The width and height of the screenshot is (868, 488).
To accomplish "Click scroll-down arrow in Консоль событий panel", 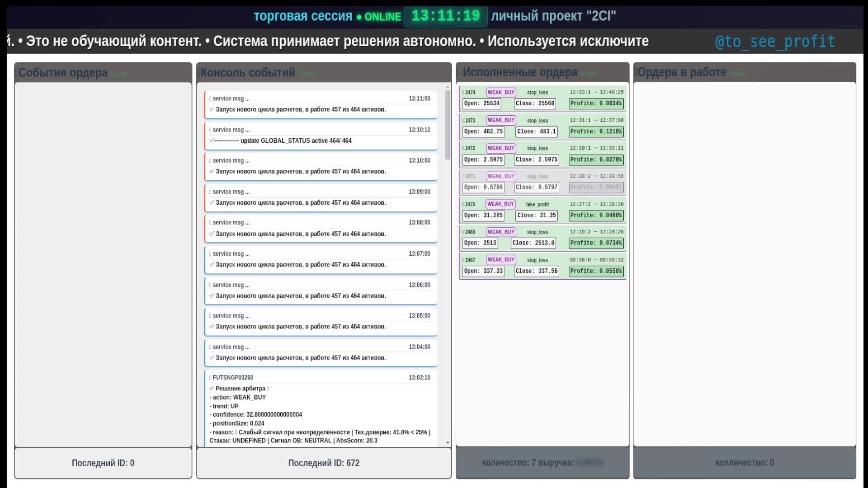I will coord(448,443).
